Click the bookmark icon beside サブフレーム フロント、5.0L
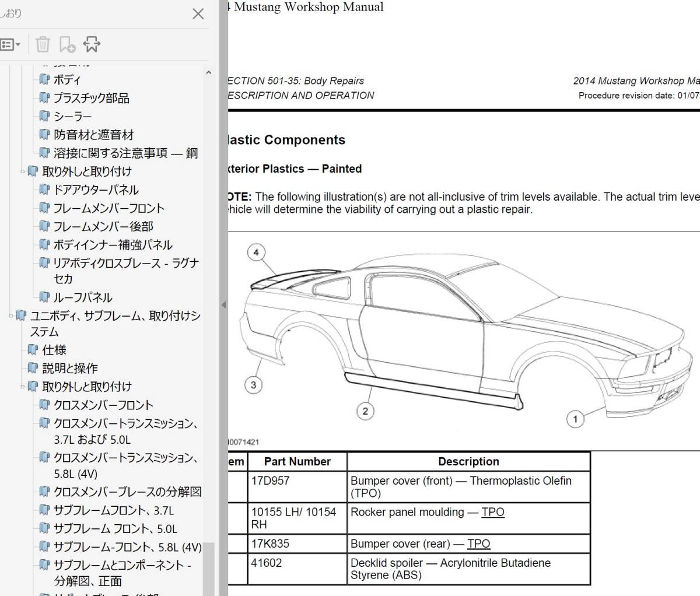Viewport: 700px width, 596px height. (44, 528)
